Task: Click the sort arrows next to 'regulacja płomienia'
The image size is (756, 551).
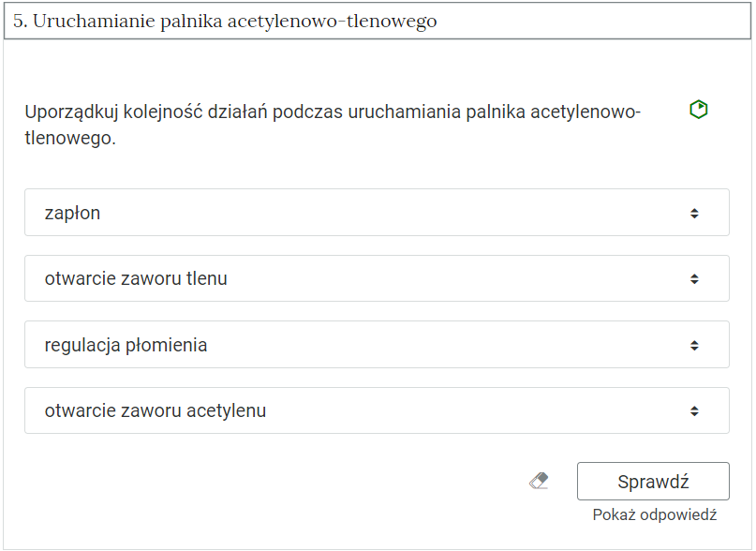Action: click(x=694, y=344)
